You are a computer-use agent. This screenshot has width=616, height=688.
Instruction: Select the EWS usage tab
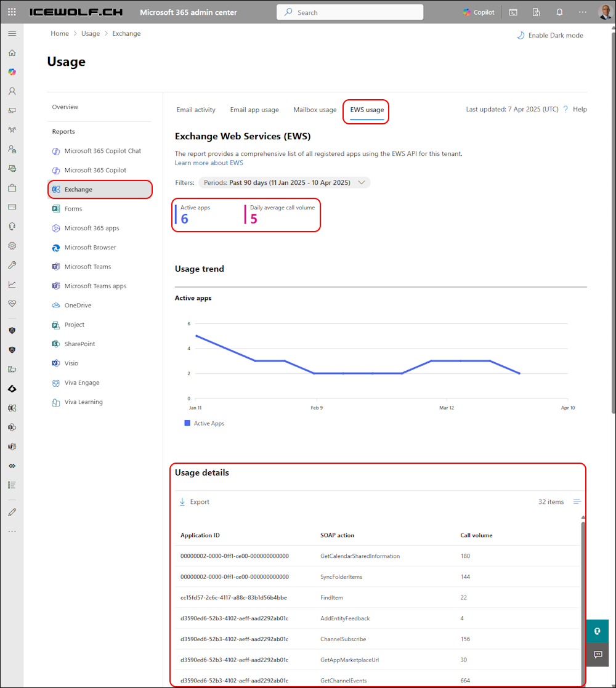[x=367, y=110]
